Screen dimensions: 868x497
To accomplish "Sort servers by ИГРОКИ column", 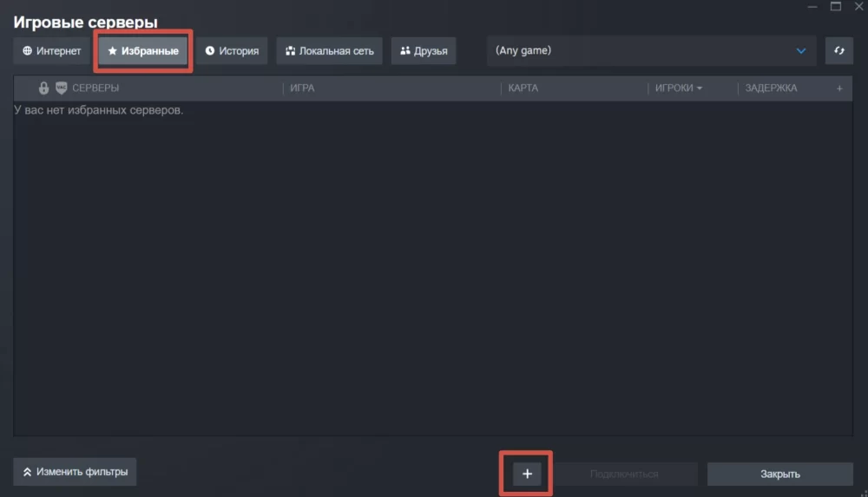I will pos(679,88).
